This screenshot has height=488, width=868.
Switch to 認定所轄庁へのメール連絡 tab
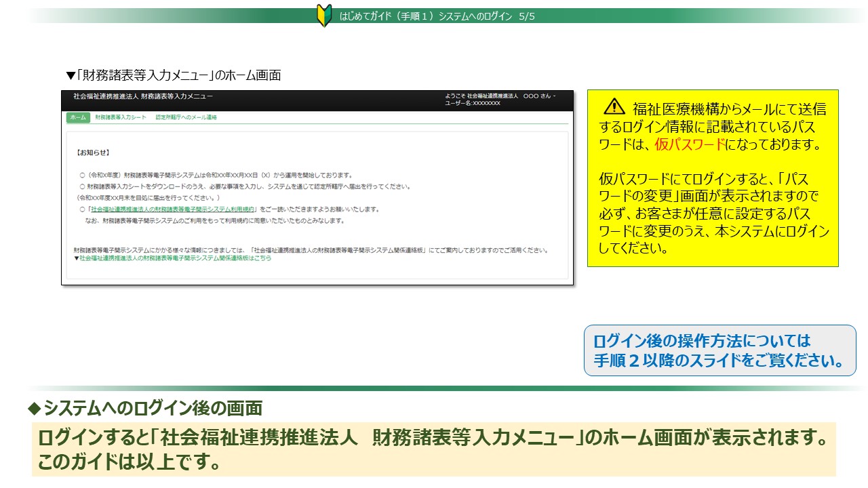click(186, 118)
